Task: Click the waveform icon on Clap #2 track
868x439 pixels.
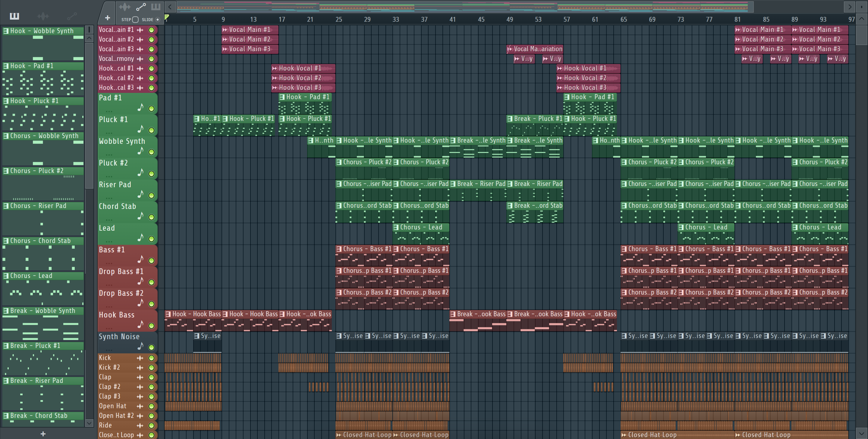Action: 140,387
